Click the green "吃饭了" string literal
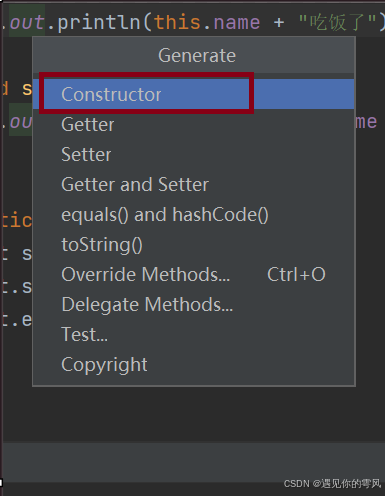The image size is (385, 496). point(337,23)
